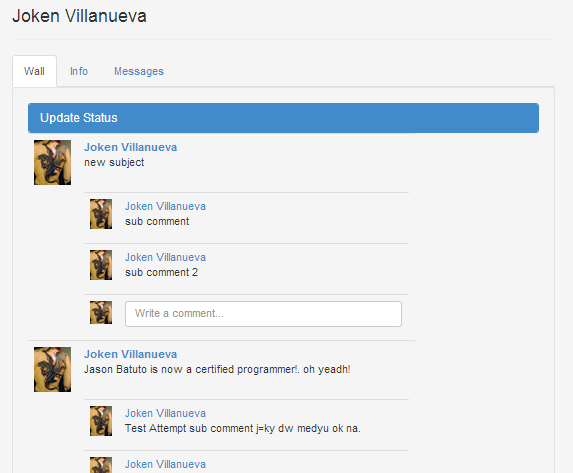Open the Info tab
Screen dimensions: 573x473
pos(79,71)
